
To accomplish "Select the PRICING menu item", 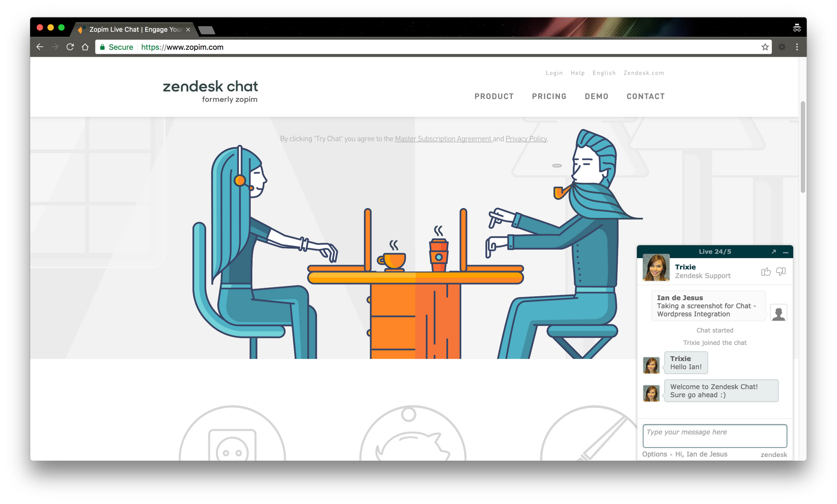I will pyautogui.click(x=549, y=96).
